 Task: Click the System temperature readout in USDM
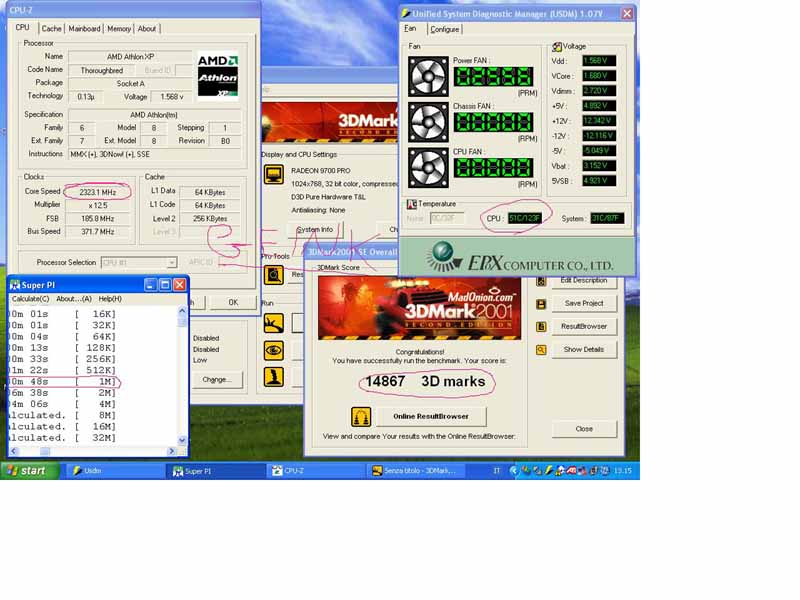point(607,218)
